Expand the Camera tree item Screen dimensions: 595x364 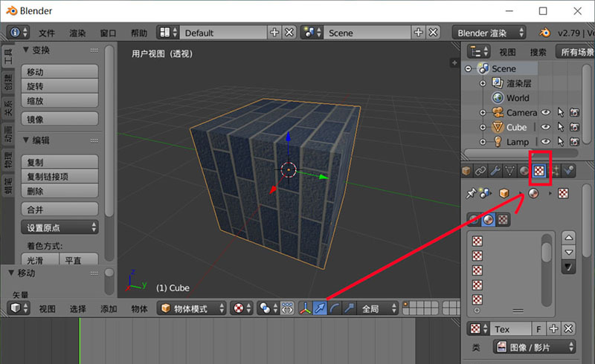pyautogui.click(x=483, y=113)
